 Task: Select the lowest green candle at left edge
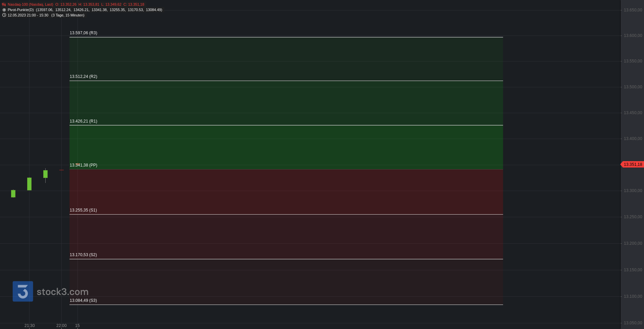[13, 194]
